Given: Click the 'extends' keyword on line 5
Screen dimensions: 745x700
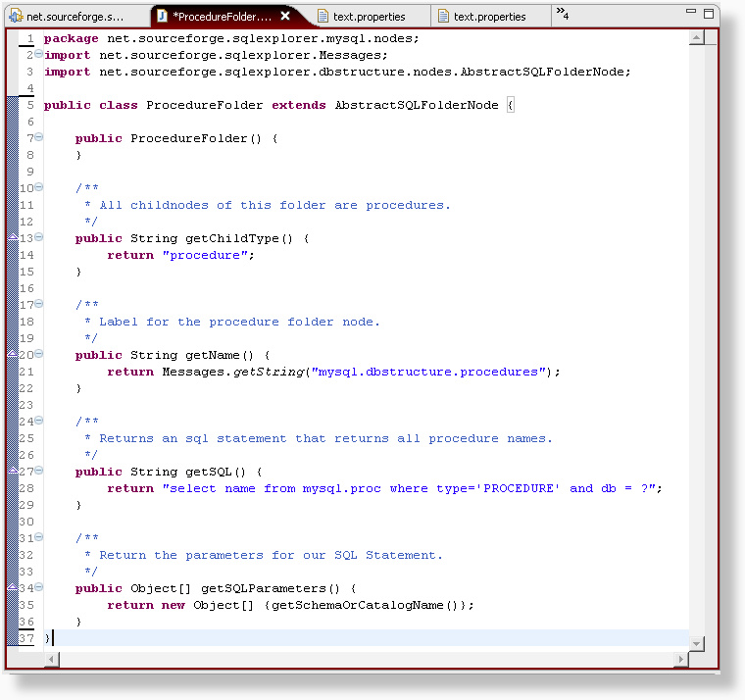Looking at the screenshot, I should click(298, 105).
